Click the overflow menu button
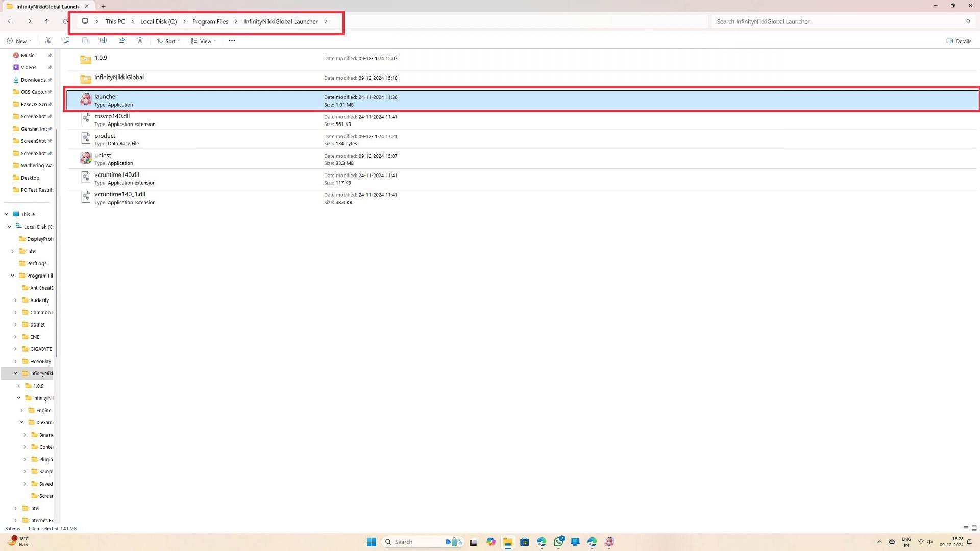This screenshot has width=980, height=551. [232, 40]
